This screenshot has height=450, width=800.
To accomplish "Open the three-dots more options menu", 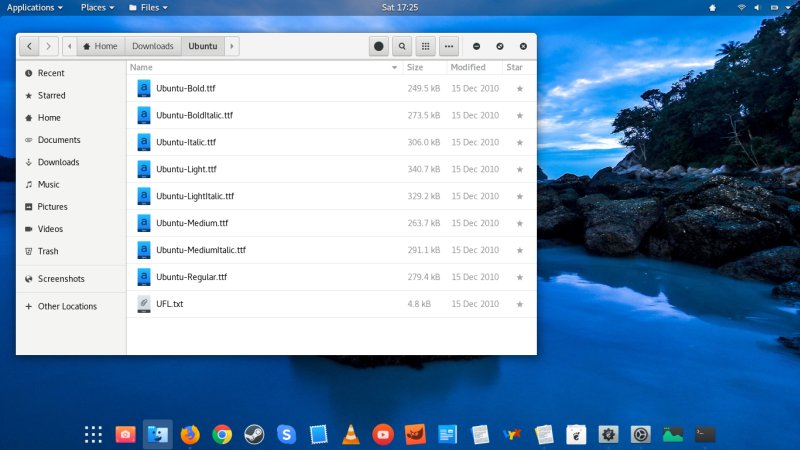I will [448, 46].
